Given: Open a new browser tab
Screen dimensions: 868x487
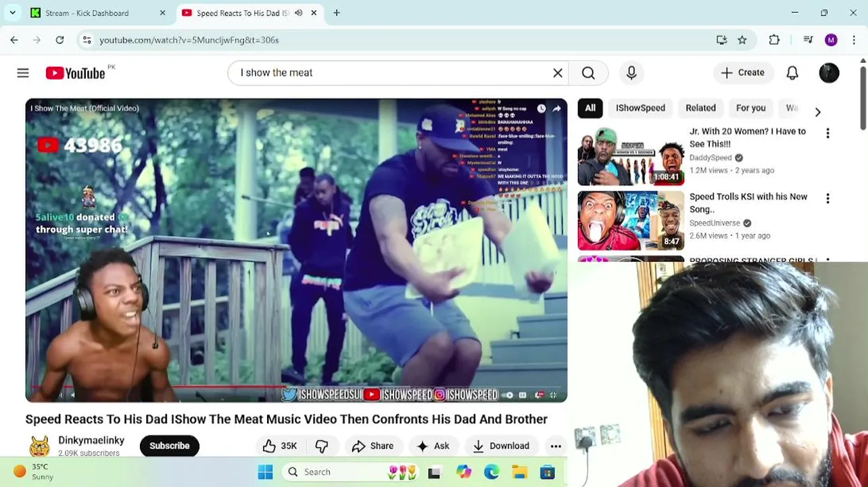Looking at the screenshot, I should pos(337,13).
